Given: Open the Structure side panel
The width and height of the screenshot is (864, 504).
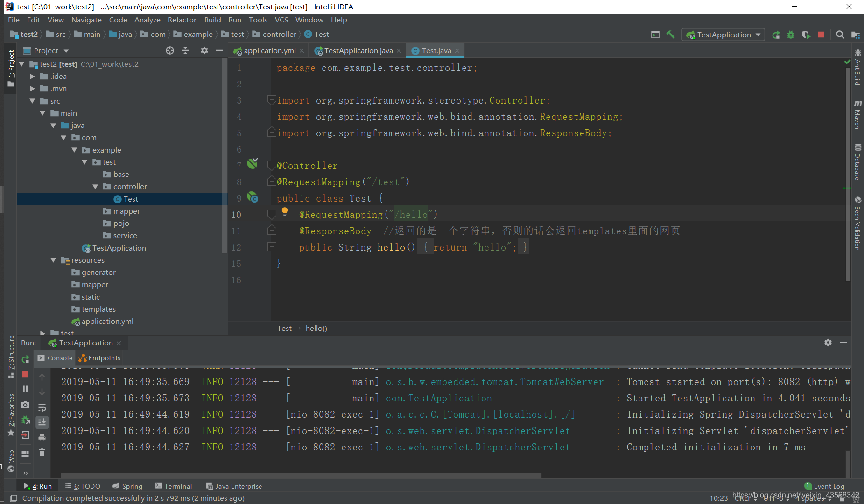Looking at the screenshot, I should click(x=11, y=357).
